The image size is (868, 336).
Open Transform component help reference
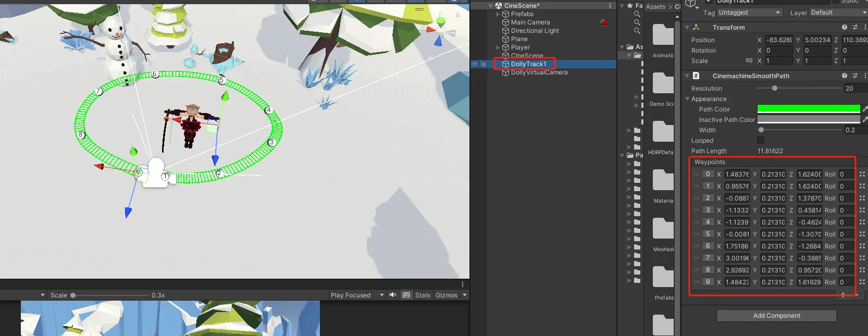click(845, 27)
